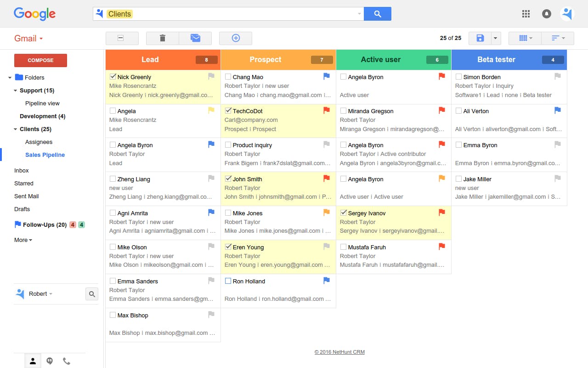Uncheck the Sergey Ivanov checkbox
Image resolution: width=588 pixels, height=368 pixels.
click(343, 213)
